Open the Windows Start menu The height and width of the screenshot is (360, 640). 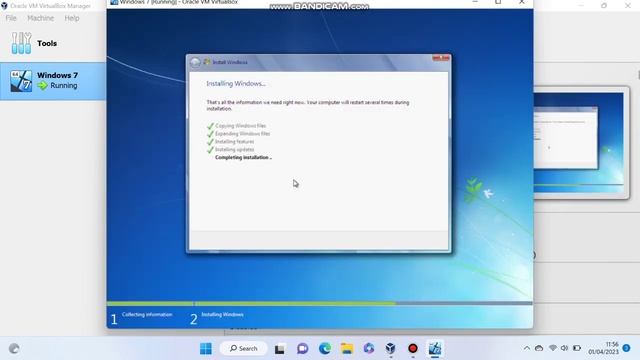206,349
